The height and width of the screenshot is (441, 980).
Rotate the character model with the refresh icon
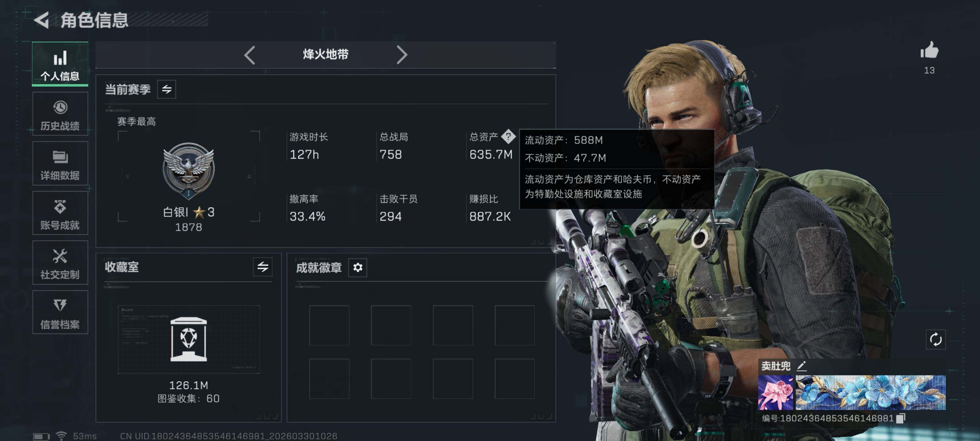pyautogui.click(x=936, y=339)
